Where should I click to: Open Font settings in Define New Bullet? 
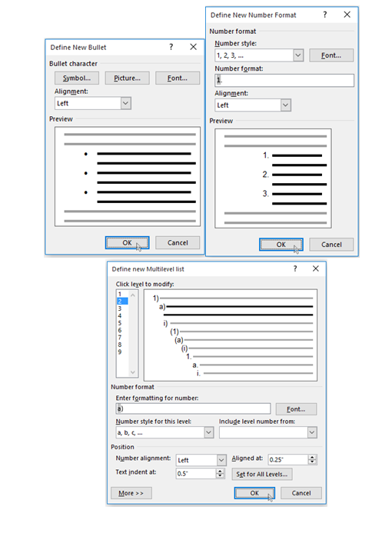[x=178, y=78]
